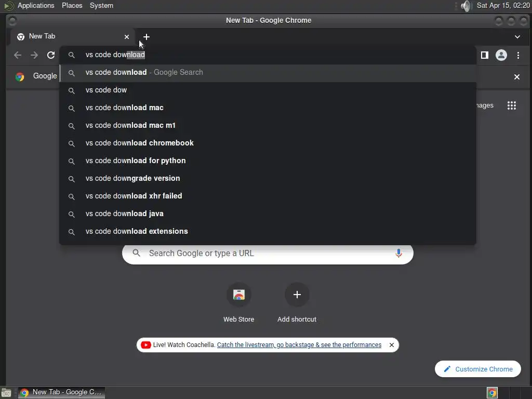
Task: Pick 'vs code download for python' suggestion
Action: pyautogui.click(x=268, y=161)
